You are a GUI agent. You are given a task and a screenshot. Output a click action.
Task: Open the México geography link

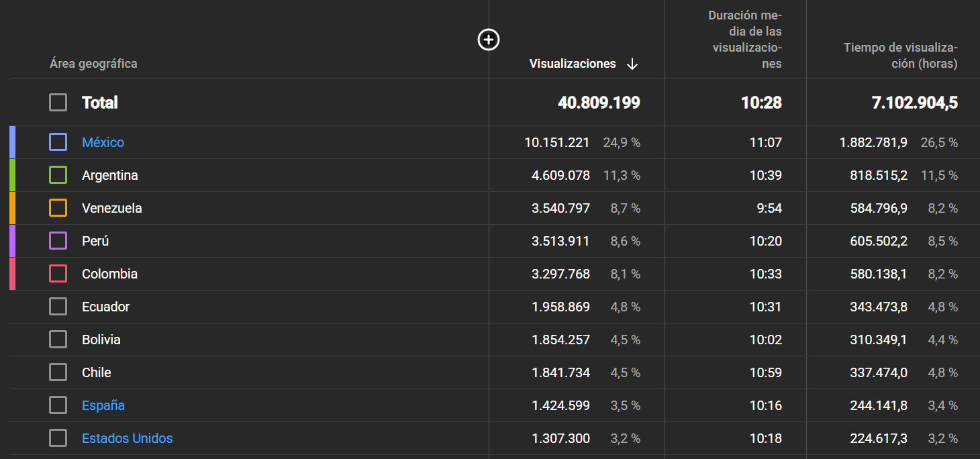pyautogui.click(x=103, y=142)
